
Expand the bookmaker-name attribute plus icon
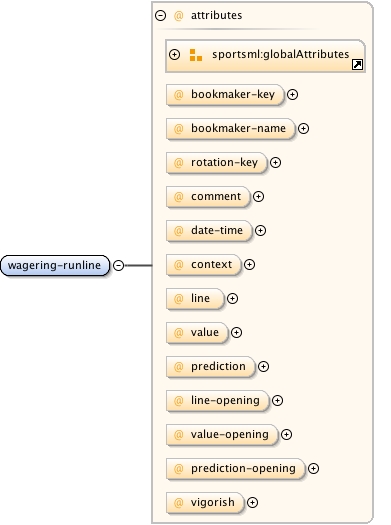[303, 129]
